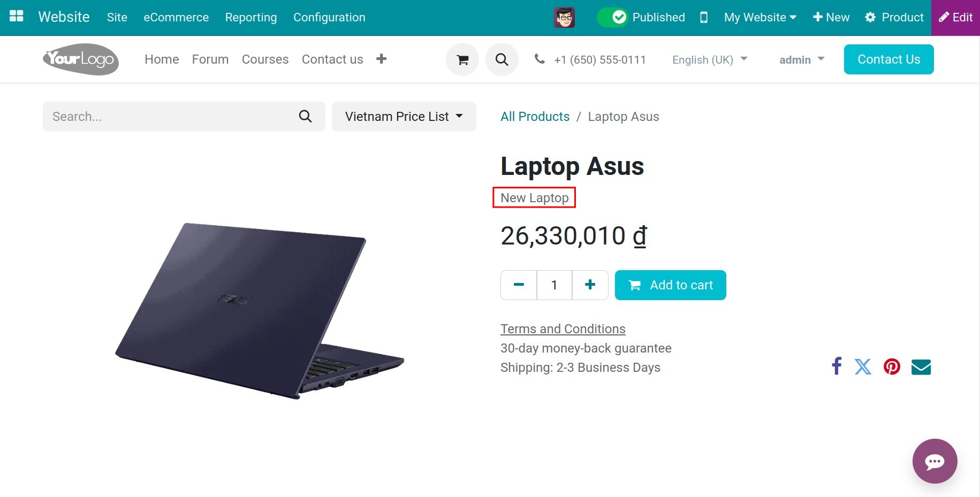Switch to mobile preview
The image size is (980, 497).
pyautogui.click(x=703, y=17)
